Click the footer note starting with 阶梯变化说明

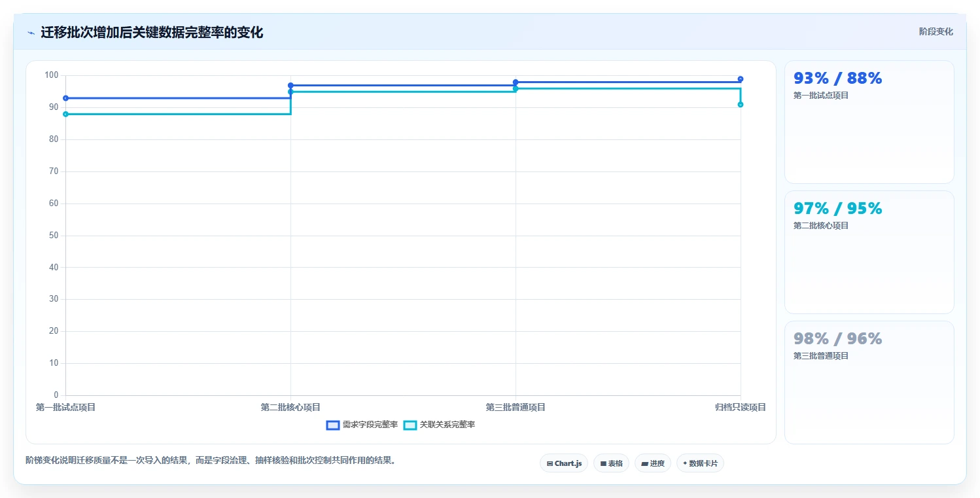(x=211, y=460)
